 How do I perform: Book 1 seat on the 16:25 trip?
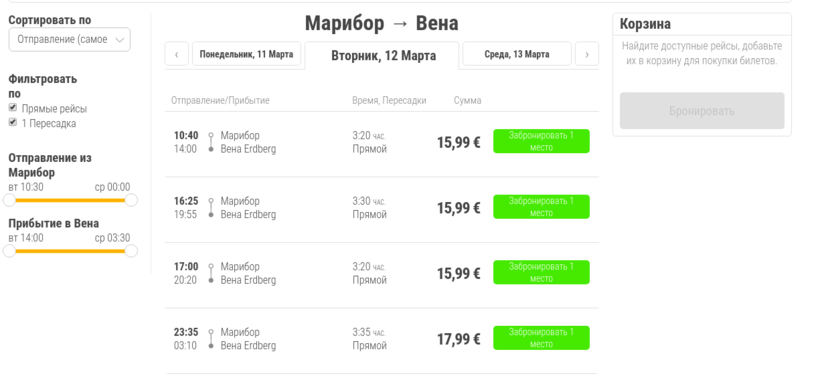click(541, 207)
